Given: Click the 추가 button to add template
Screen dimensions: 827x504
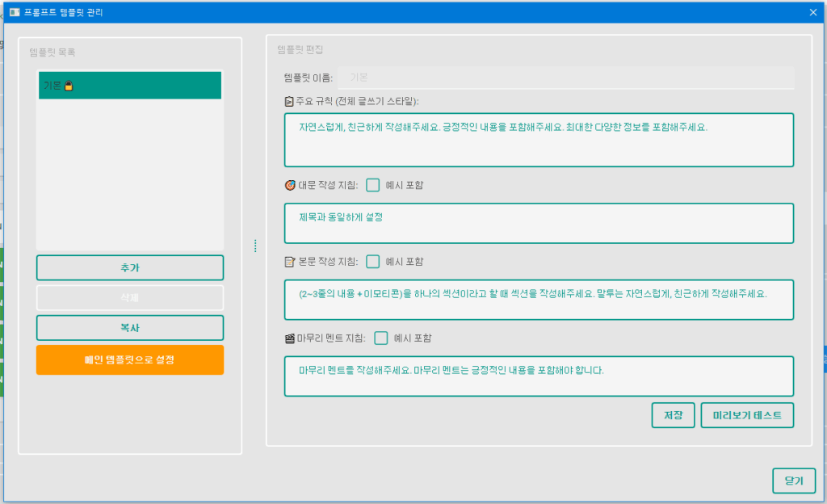Looking at the screenshot, I should tap(129, 268).
